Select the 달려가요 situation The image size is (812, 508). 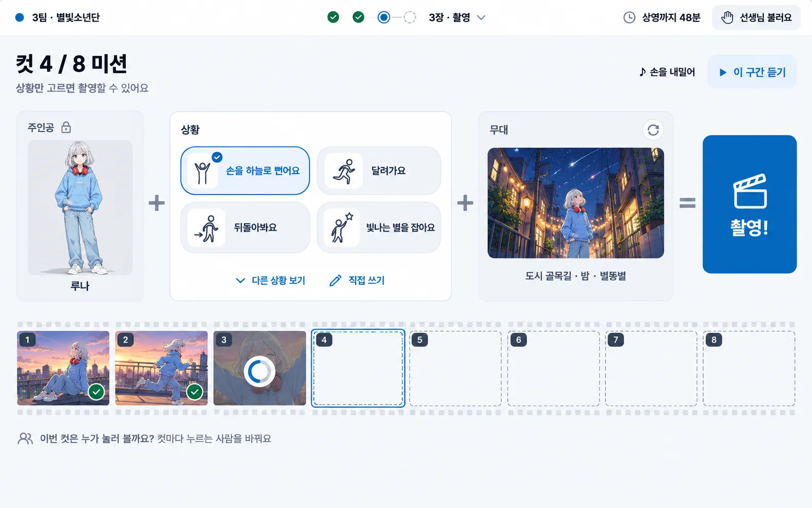[379, 171]
